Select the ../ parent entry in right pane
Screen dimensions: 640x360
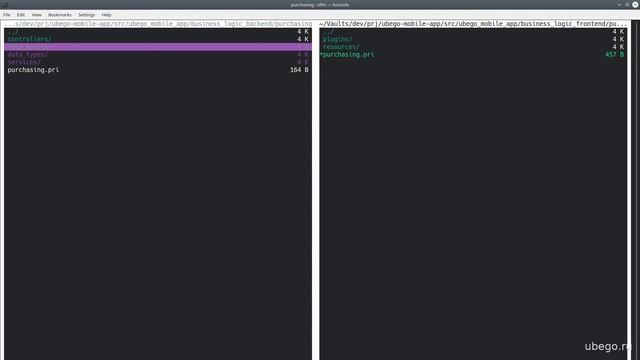(x=473, y=31)
